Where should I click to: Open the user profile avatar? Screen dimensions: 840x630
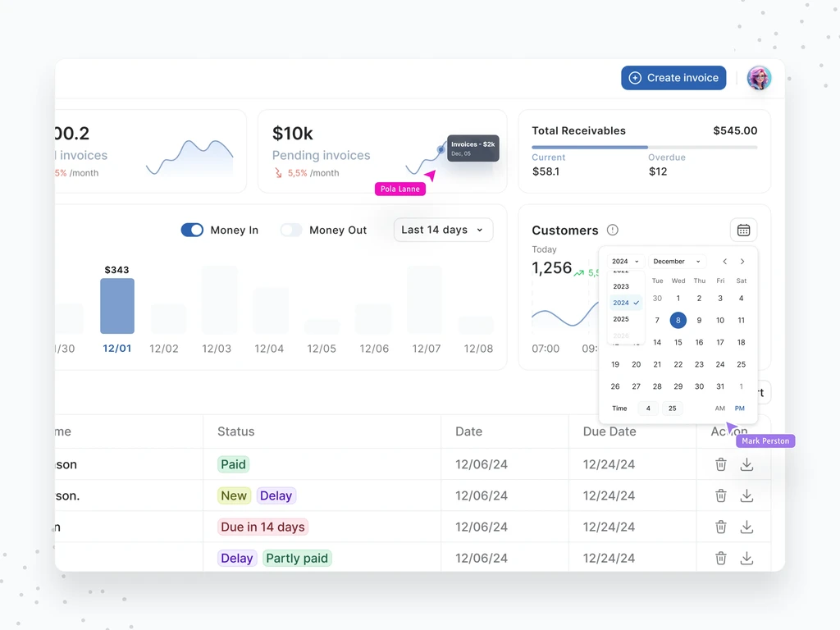tap(759, 78)
